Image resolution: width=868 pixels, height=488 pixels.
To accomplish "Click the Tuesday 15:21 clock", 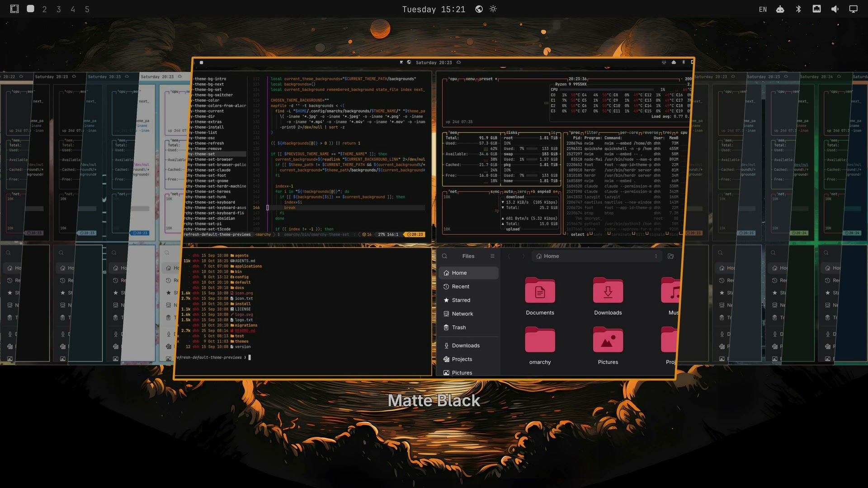I will coord(434,9).
